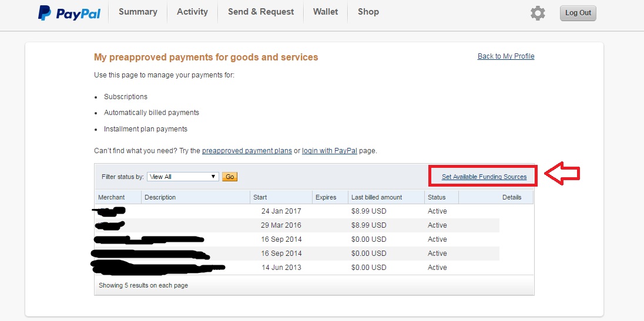Click Set Available Funding Sources link
The image size is (644, 321).
pos(484,177)
